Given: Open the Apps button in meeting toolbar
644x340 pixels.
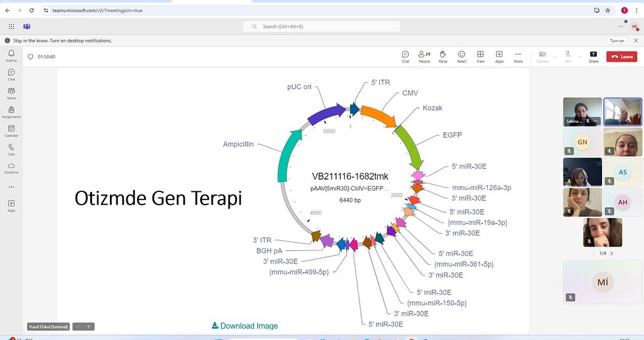Looking at the screenshot, I should tap(499, 57).
